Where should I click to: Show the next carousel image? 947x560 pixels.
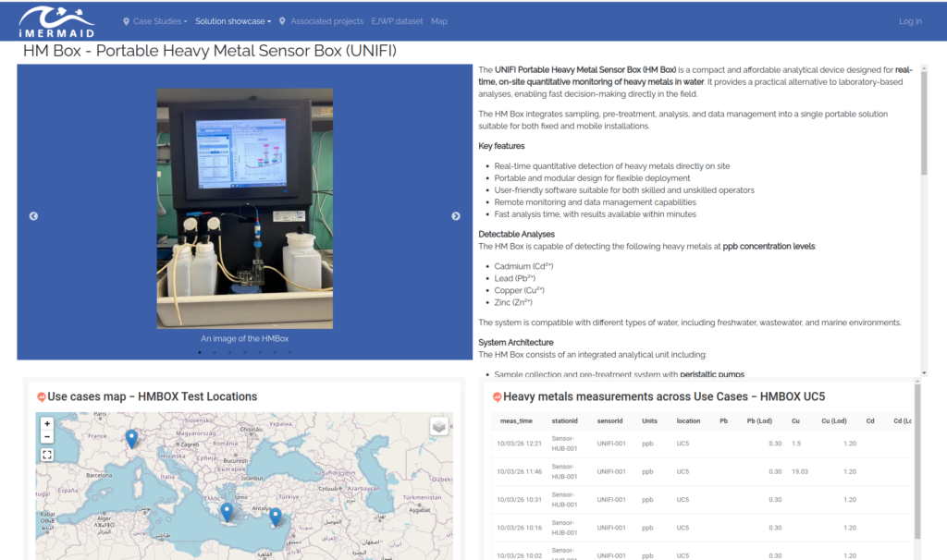456,216
